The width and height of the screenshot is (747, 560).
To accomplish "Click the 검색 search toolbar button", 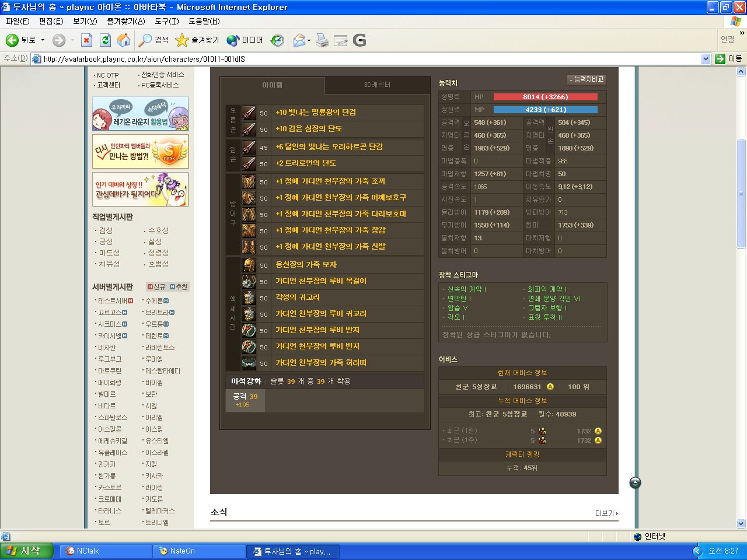I will [154, 40].
